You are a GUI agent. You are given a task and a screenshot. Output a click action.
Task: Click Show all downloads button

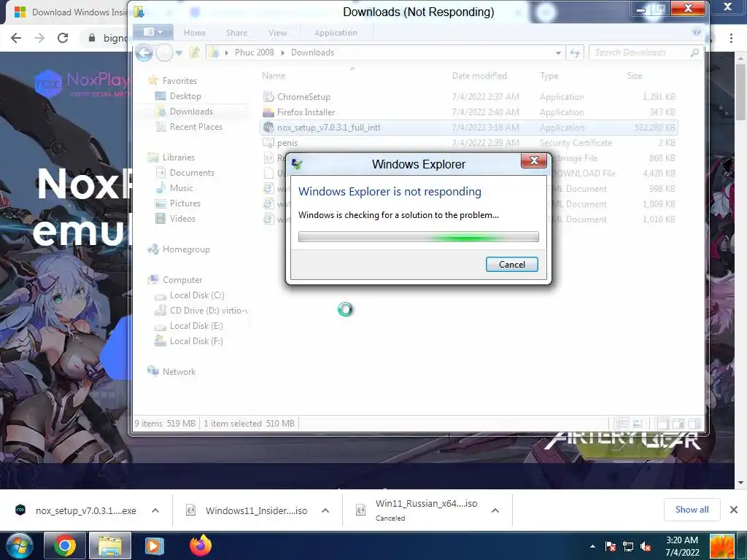coord(692,510)
